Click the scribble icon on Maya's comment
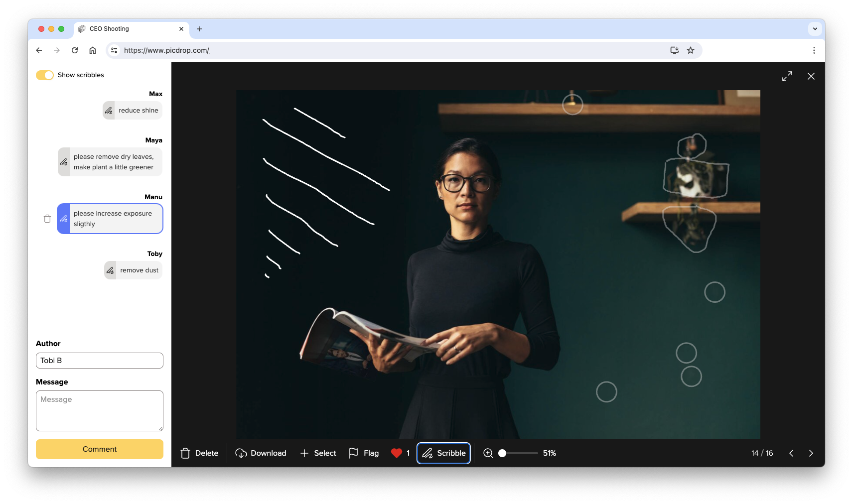 (x=64, y=162)
